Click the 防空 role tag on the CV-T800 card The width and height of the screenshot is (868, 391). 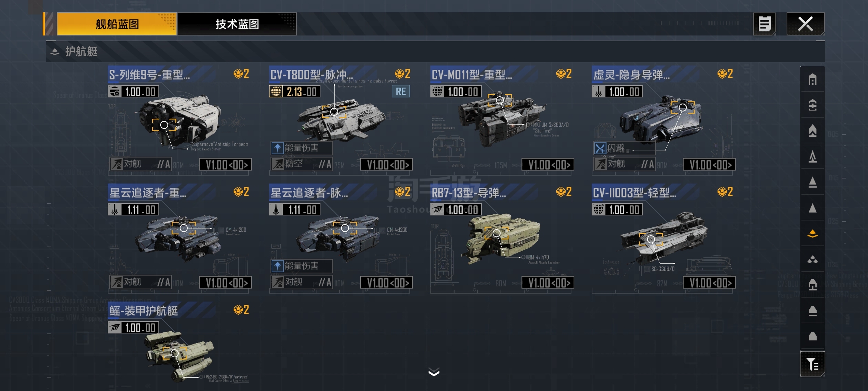293,164
